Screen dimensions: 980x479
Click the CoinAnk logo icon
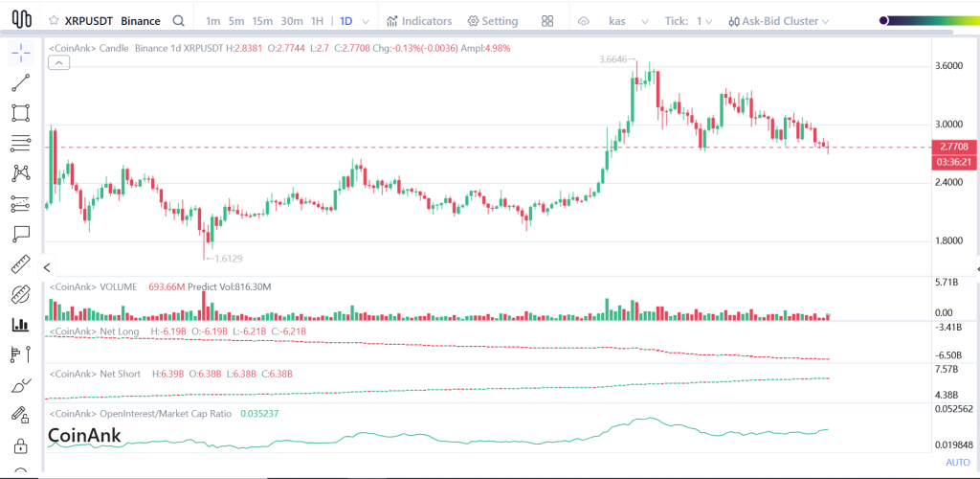(x=22, y=19)
